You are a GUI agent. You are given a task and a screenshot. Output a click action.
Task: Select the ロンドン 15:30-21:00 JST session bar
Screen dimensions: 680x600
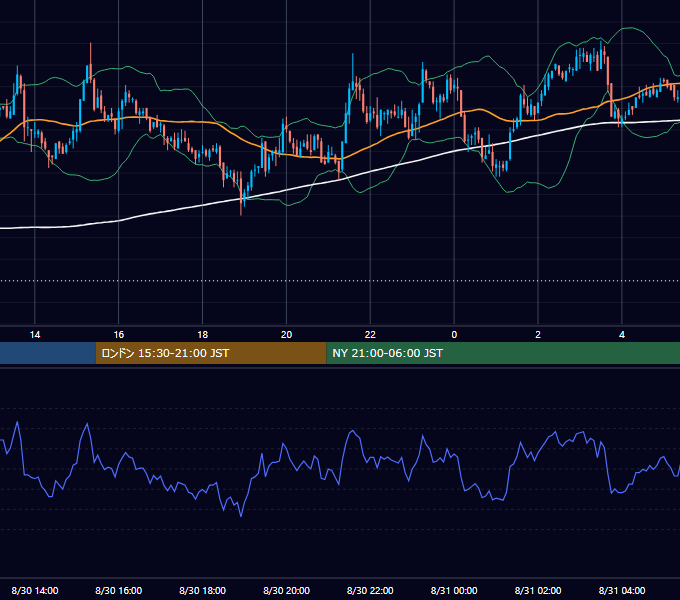click(x=211, y=353)
